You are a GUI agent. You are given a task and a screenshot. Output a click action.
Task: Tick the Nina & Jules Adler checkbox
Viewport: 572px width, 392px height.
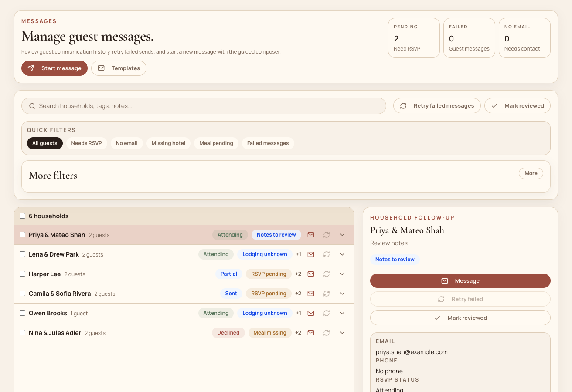[23, 333]
